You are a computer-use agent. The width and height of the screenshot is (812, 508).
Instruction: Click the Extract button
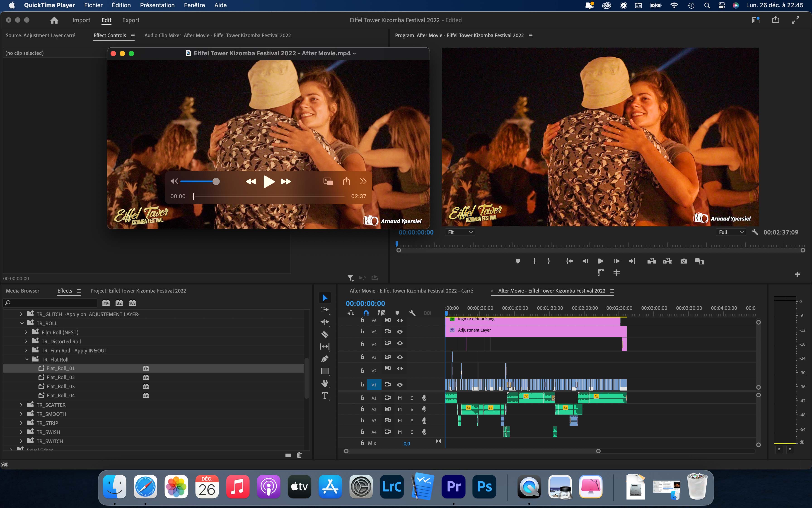click(x=668, y=261)
